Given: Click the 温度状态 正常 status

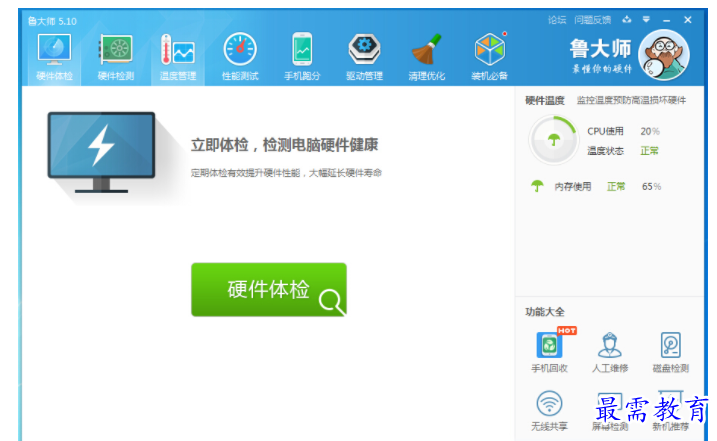Looking at the screenshot, I should coord(649,151).
